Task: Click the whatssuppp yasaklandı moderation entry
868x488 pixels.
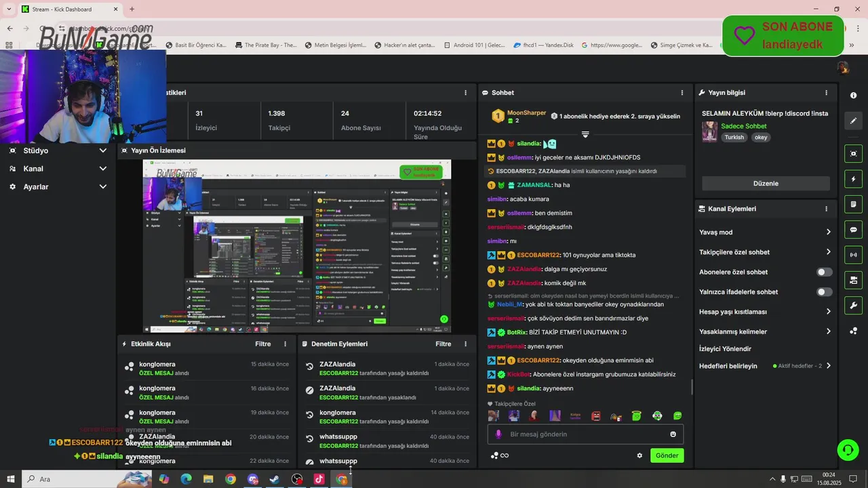Action: click(x=387, y=462)
